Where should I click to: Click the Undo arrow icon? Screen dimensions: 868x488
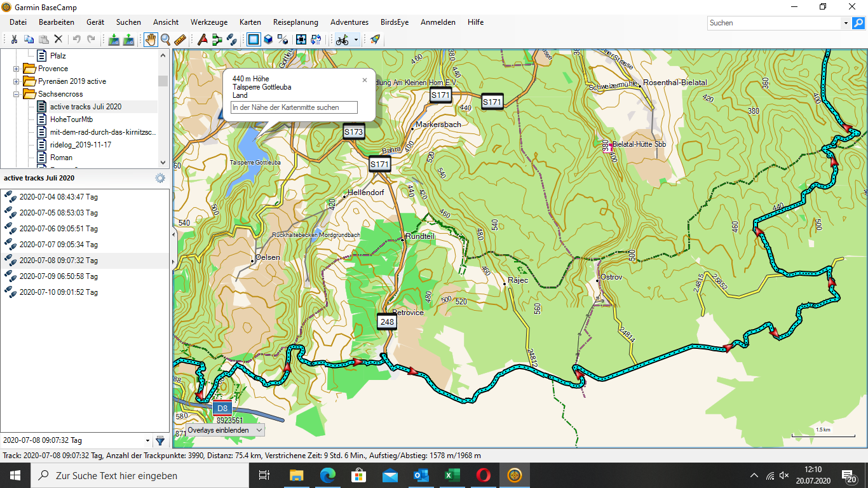click(76, 39)
